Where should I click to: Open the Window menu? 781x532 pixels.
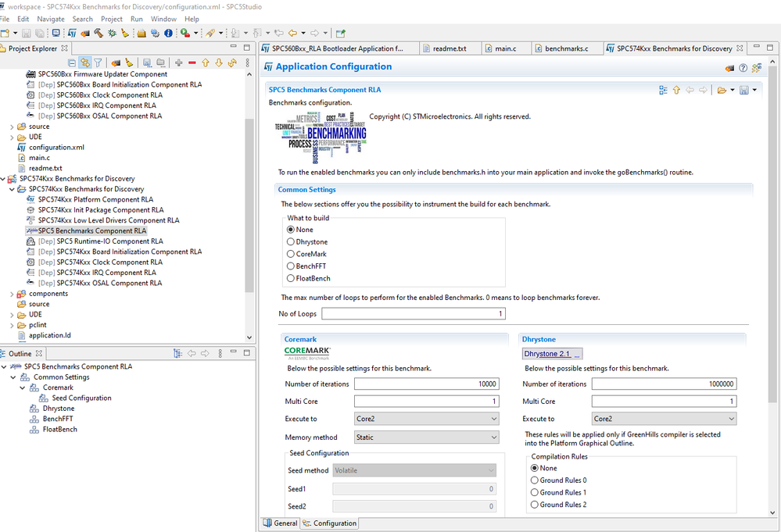point(163,19)
